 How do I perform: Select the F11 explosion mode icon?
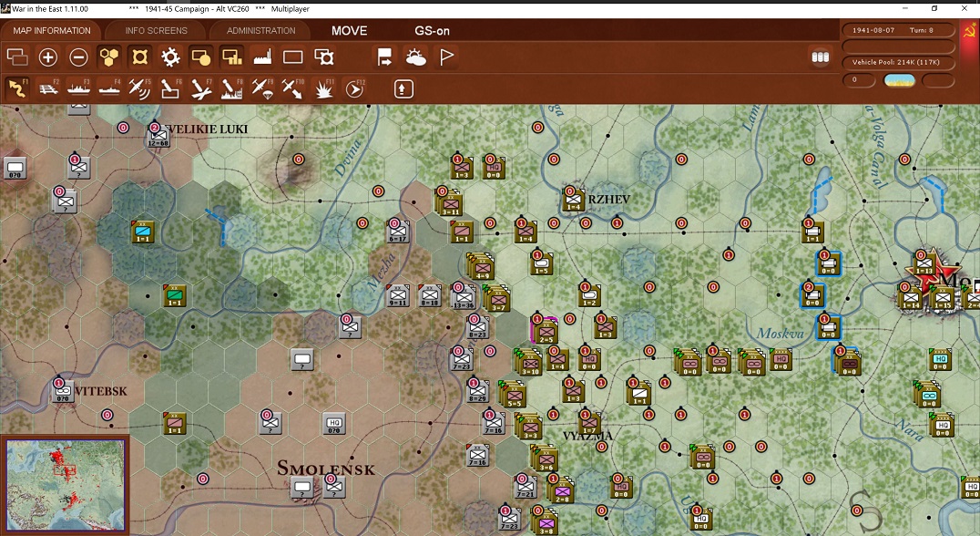[x=323, y=88]
